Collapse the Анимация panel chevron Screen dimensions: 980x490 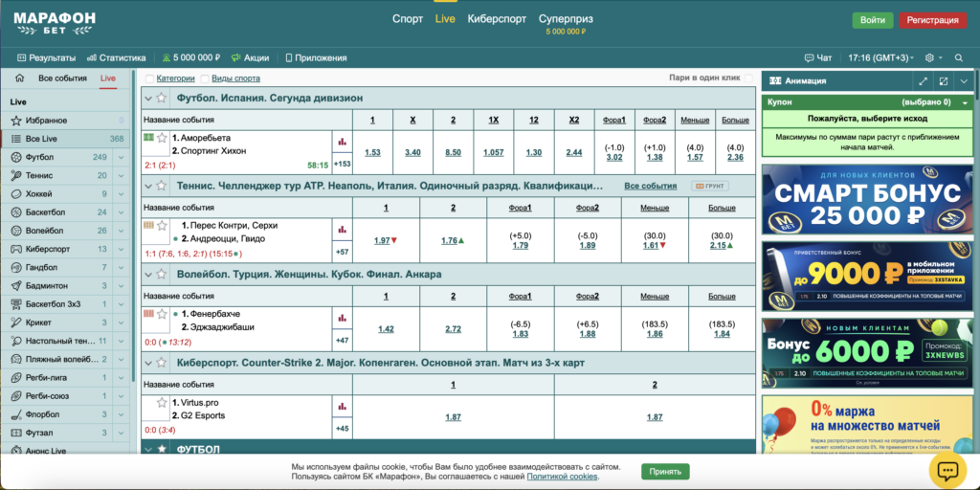963,80
